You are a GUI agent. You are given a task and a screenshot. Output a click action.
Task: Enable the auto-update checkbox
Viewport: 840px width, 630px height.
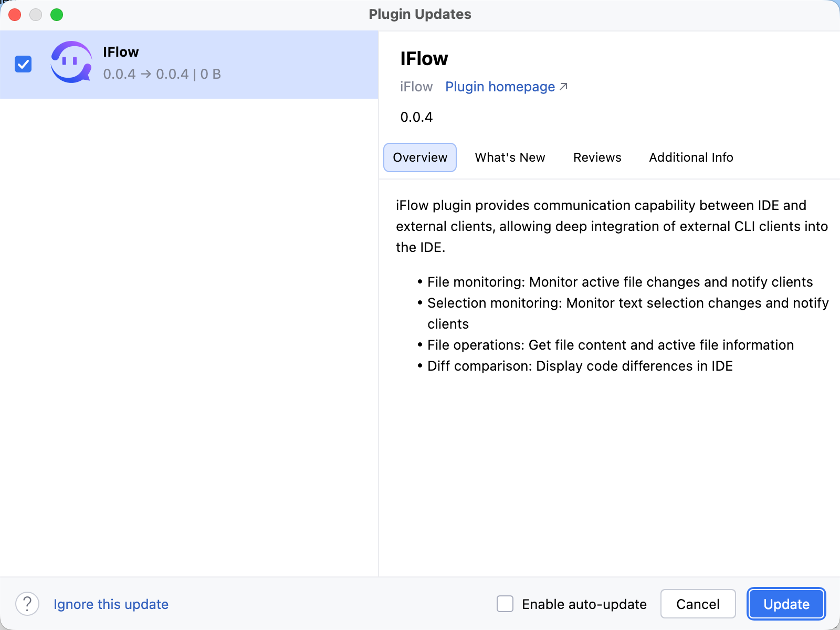(x=505, y=604)
